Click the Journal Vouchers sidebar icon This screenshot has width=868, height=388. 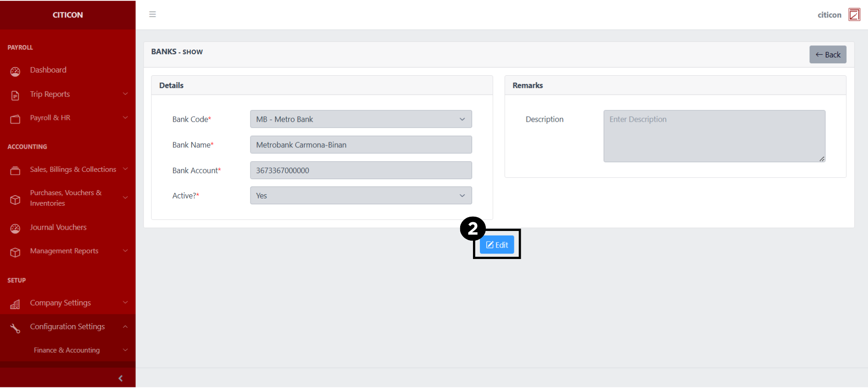pos(15,228)
